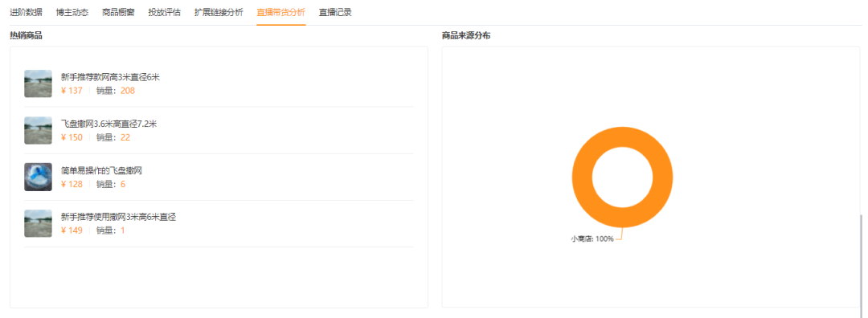The image size is (868, 318).
Task: Open the 扩展链接分析 tab
Action: [x=219, y=12]
